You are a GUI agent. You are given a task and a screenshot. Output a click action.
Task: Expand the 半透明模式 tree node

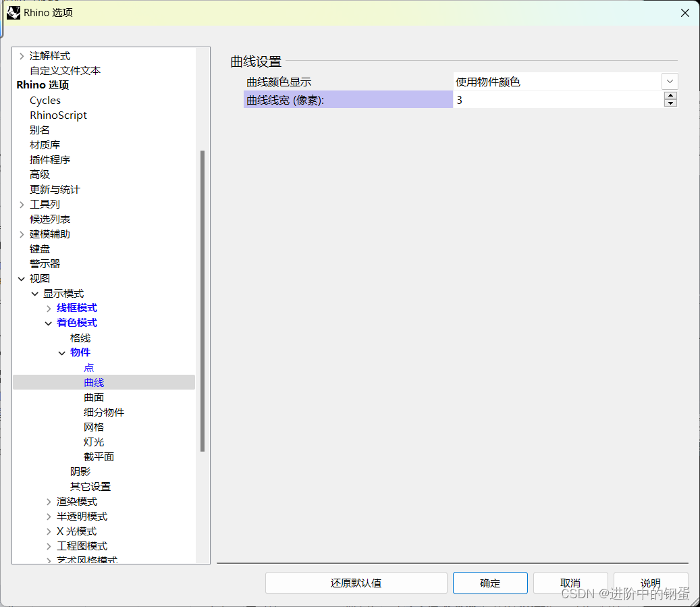pyautogui.click(x=49, y=517)
